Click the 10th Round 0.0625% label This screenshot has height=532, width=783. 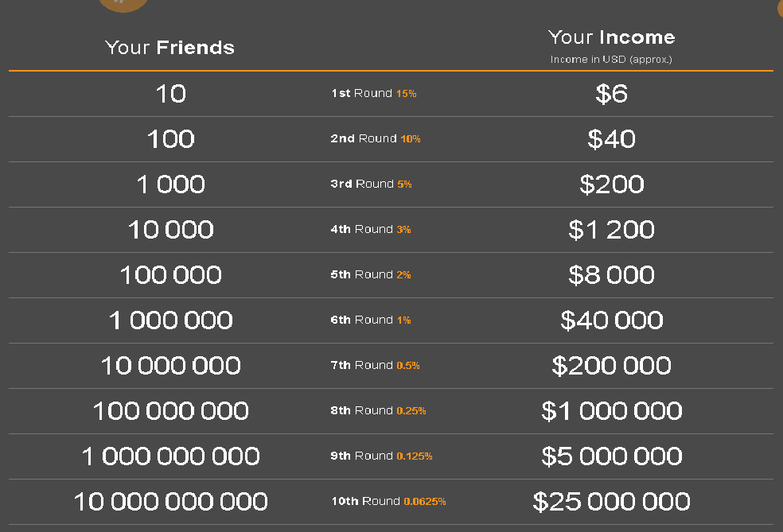point(388,502)
